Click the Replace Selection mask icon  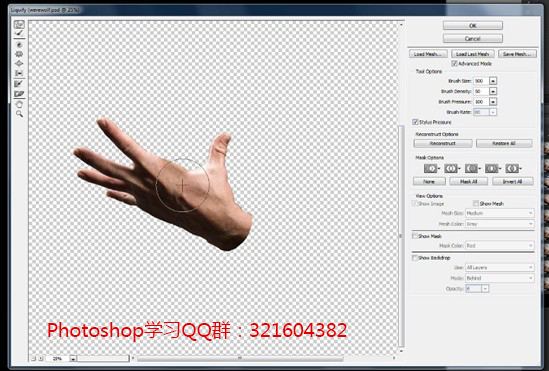coord(430,169)
